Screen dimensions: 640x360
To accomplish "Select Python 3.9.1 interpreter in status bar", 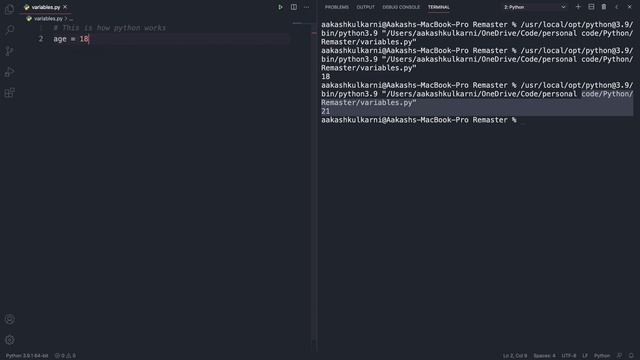I will 27,356.
